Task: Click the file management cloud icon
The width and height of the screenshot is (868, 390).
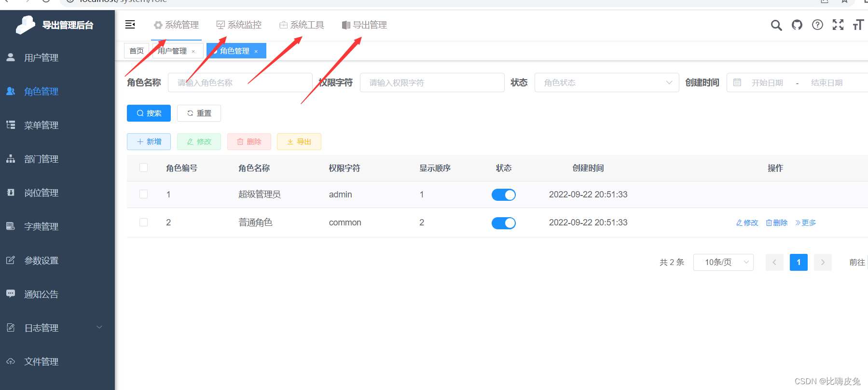Action: [11, 362]
